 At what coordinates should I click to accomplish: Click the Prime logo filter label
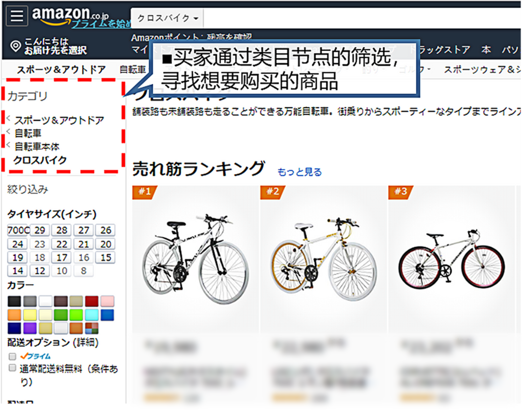click(35, 356)
